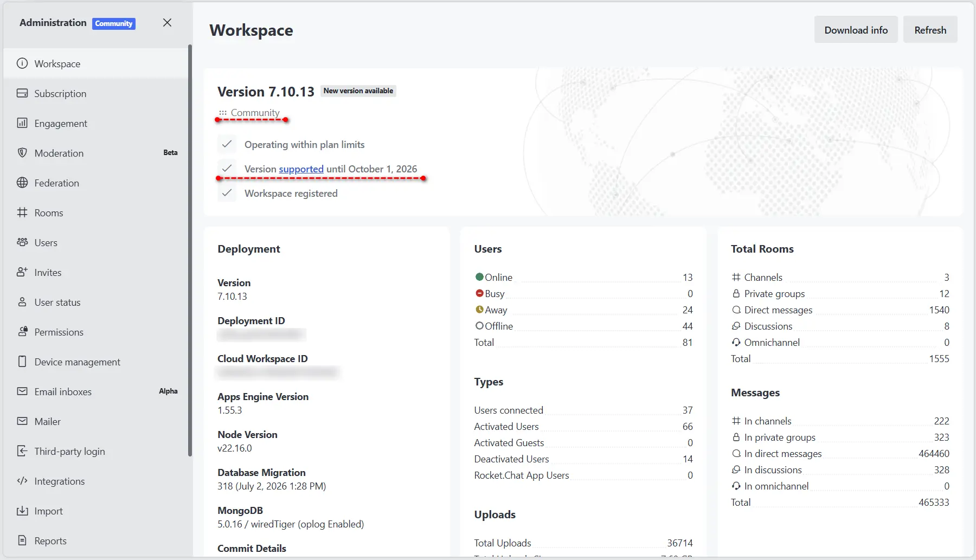976x560 pixels.
Task: Click the Engagement chart icon
Action: (x=22, y=123)
